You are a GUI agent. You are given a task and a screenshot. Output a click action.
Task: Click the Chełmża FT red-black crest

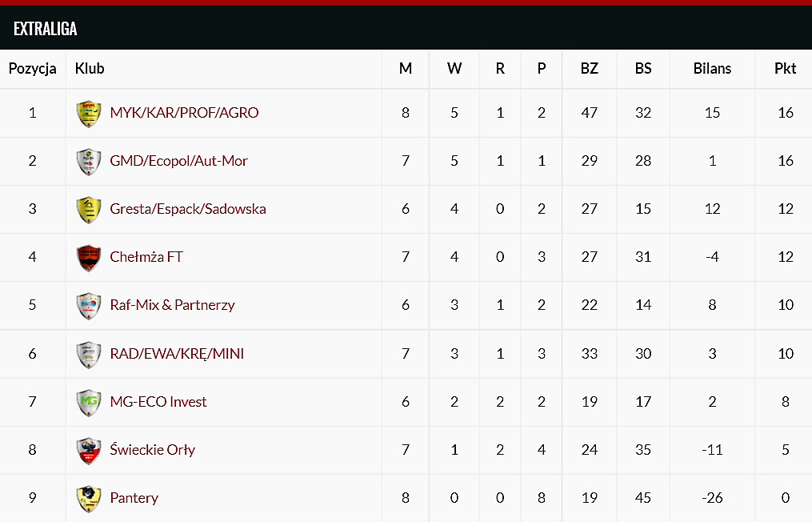click(x=89, y=258)
